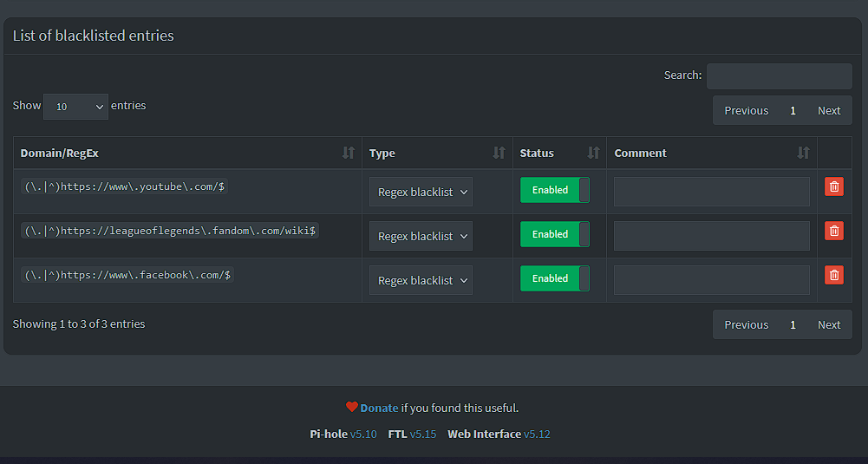Open the Donate link

point(380,408)
